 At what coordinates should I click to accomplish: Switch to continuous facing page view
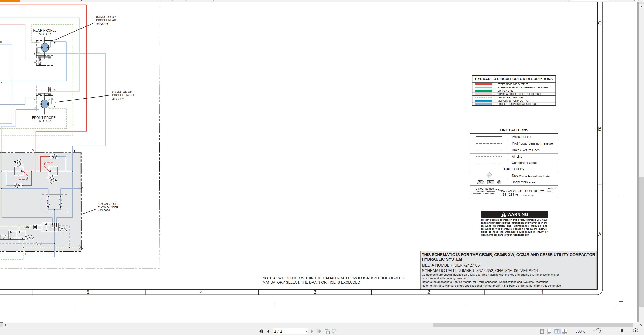point(565,331)
